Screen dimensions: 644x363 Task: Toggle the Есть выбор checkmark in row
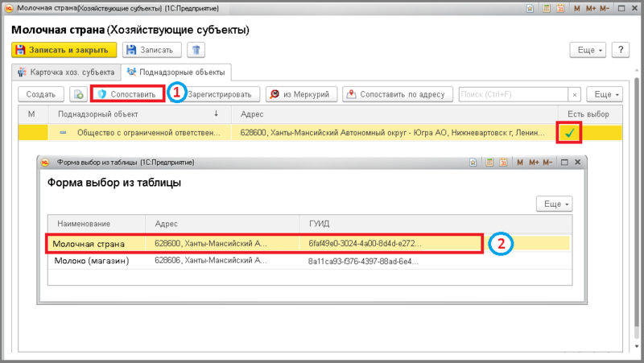(x=569, y=133)
